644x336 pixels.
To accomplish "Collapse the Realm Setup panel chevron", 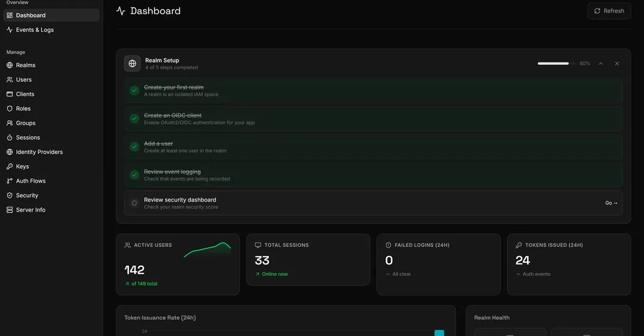I will pyautogui.click(x=601, y=64).
